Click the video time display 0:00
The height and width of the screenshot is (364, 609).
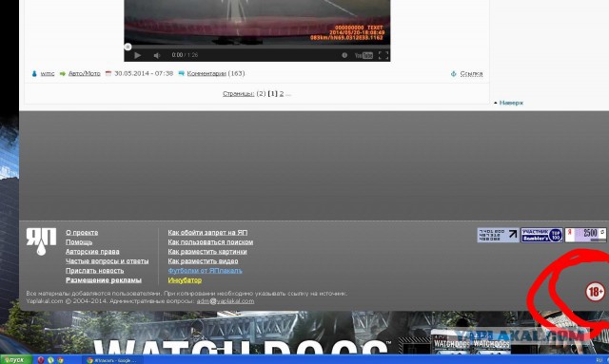coord(177,55)
